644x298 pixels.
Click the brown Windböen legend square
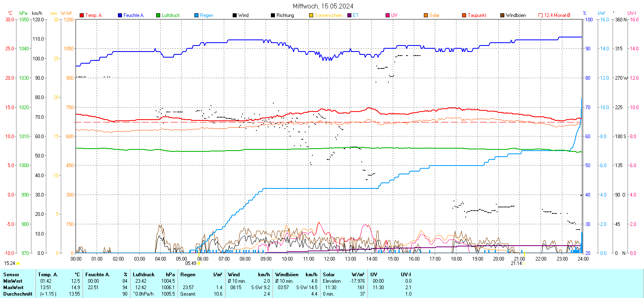tap(502, 15)
